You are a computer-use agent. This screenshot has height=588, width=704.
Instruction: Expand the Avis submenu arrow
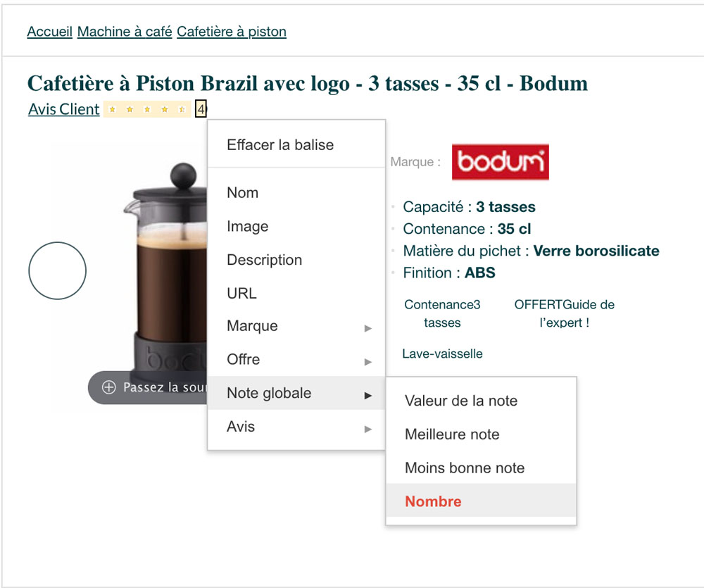(368, 429)
